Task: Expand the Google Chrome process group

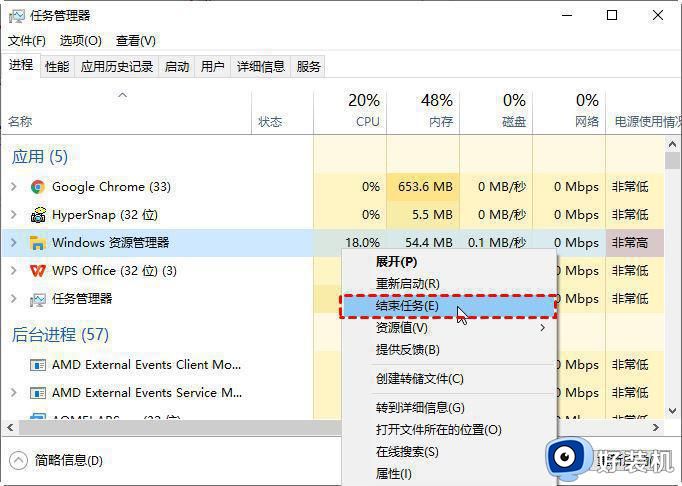Action: pyautogui.click(x=13, y=187)
